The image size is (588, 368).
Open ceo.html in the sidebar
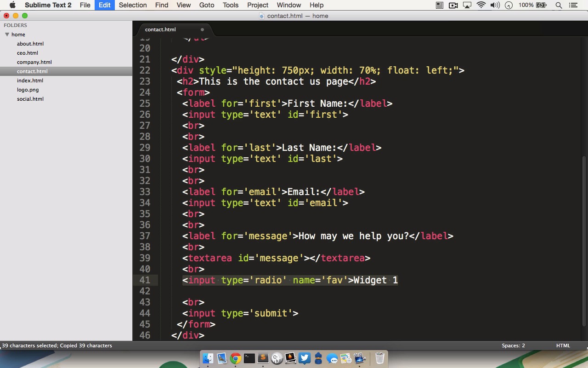tap(28, 53)
